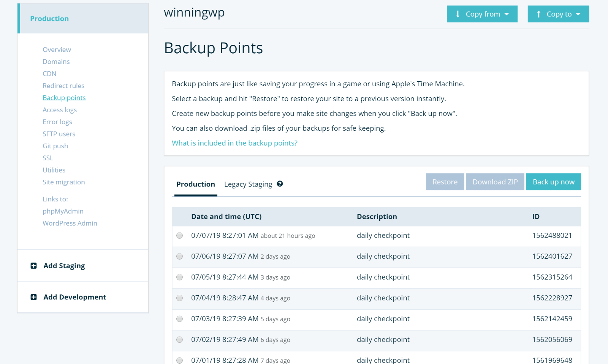The height and width of the screenshot is (364, 608).
Task: Select the radio button for the 07/05/19 backup
Action: (179, 277)
